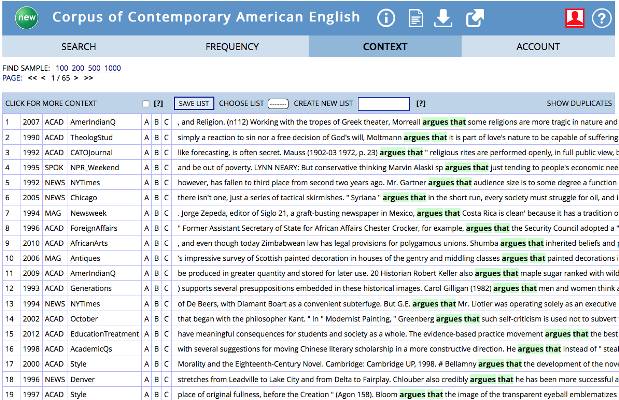The height and width of the screenshot is (400, 619).
Task: Choose sample size 500
Action: tap(94, 68)
